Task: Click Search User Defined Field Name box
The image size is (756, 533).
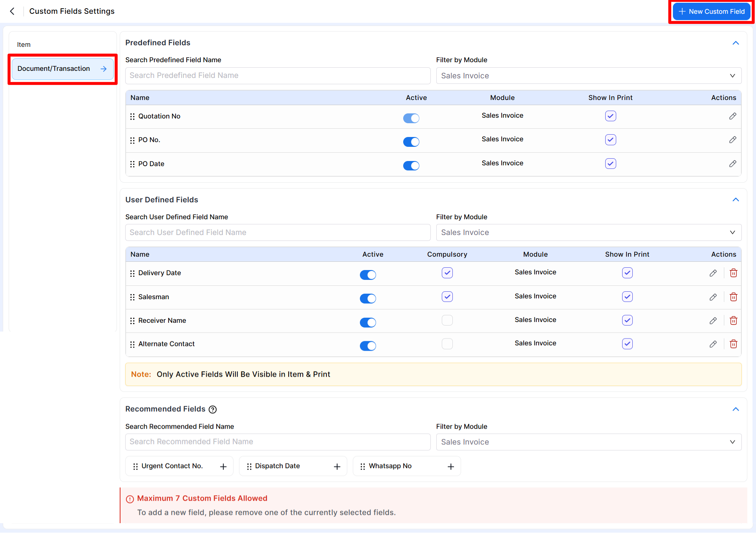Action: point(278,232)
